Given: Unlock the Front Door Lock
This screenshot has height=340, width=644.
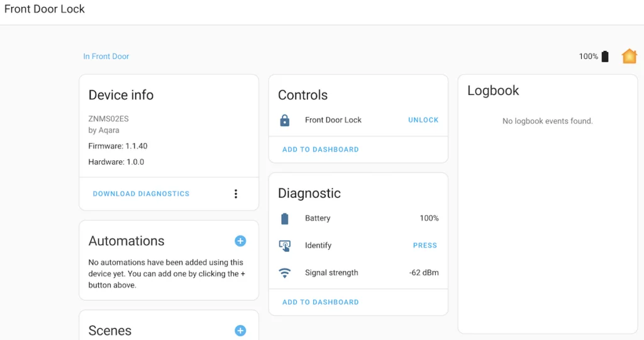Looking at the screenshot, I should point(423,120).
